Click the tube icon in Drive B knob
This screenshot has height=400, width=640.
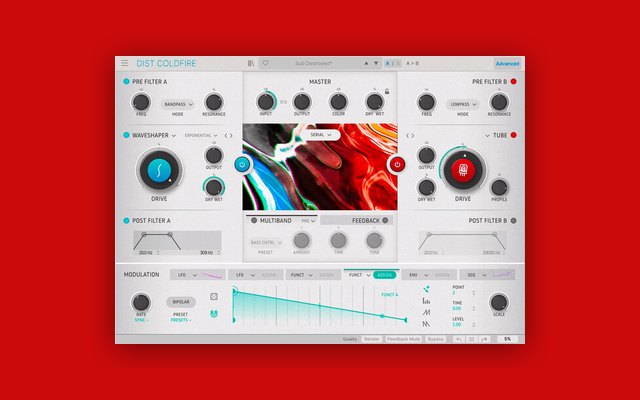click(463, 170)
